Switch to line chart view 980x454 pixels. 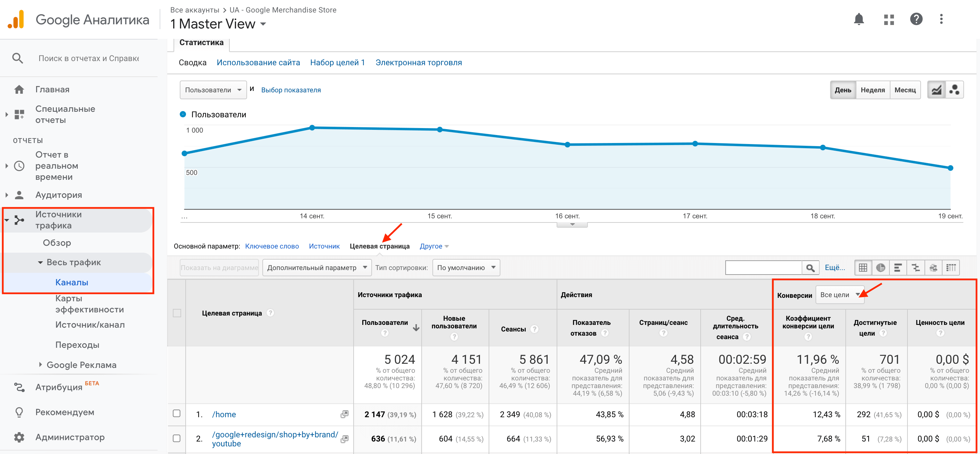tap(936, 90)
